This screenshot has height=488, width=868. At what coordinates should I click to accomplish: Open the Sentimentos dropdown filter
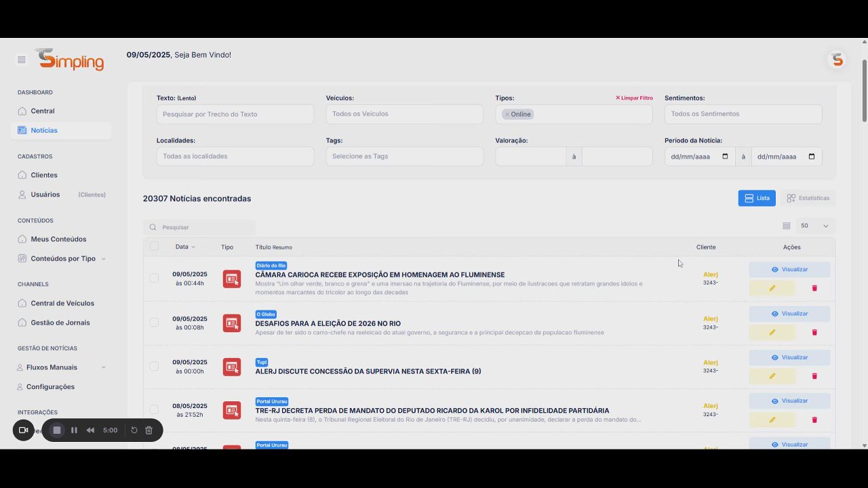point(743,114)
